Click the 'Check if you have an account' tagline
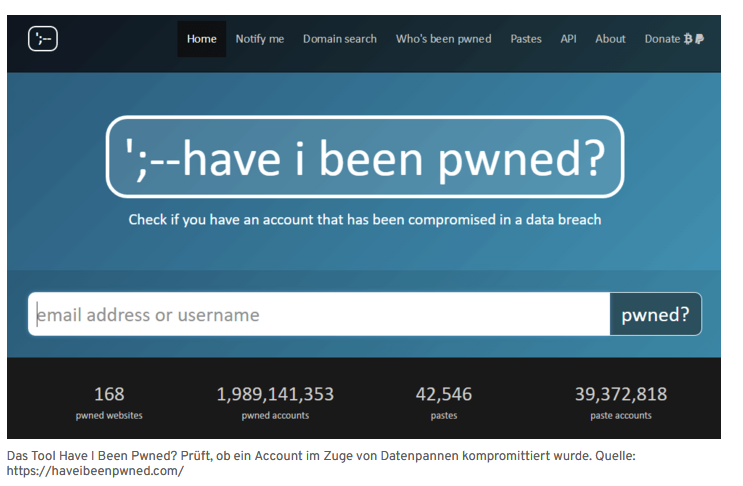Screen dimensions: 743x486 click(365, 220)
